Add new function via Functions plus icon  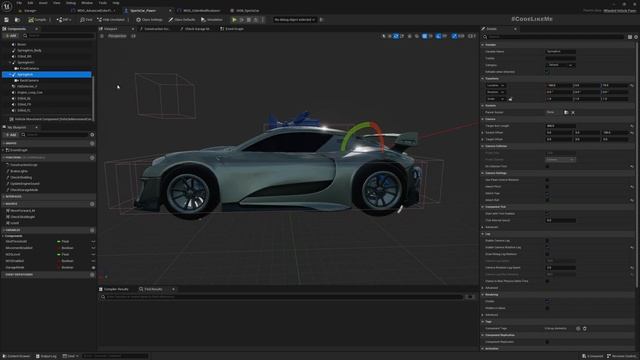tap(92, 158)
